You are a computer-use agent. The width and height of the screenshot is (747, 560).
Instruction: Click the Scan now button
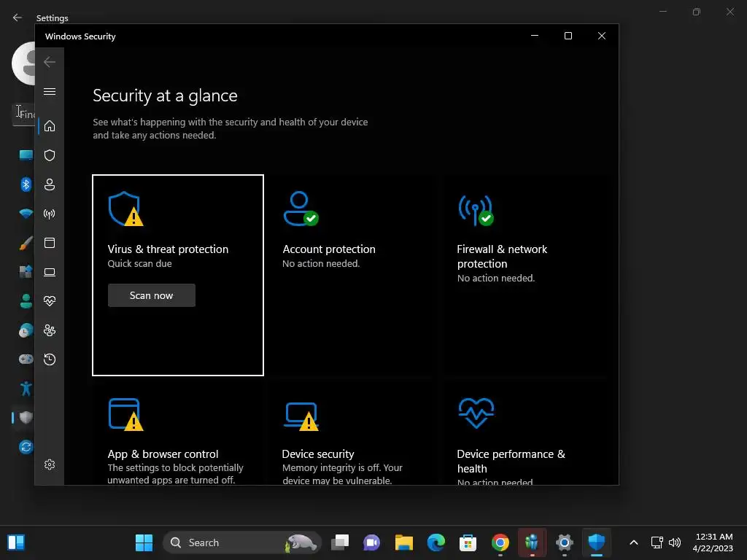[x=152, y=295]
